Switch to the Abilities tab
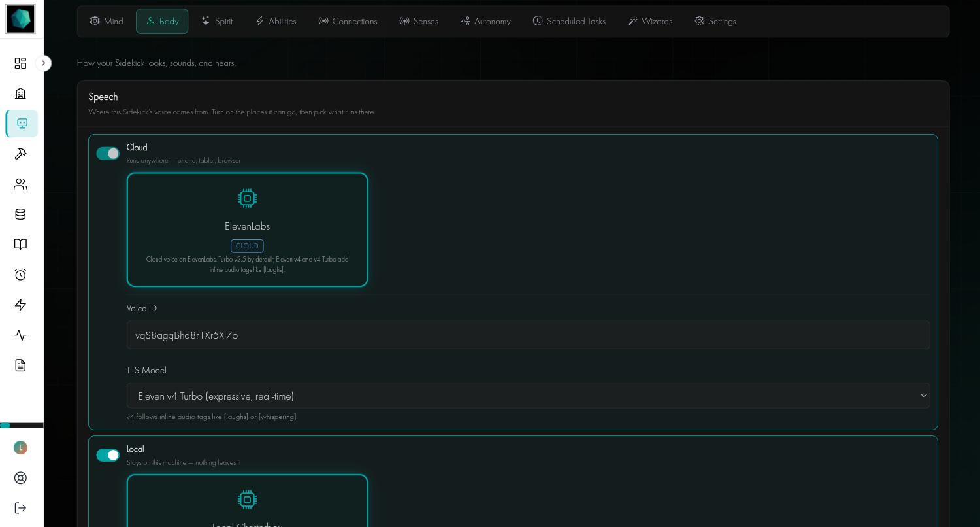This screenshot has width=980, height=527. 276,22
